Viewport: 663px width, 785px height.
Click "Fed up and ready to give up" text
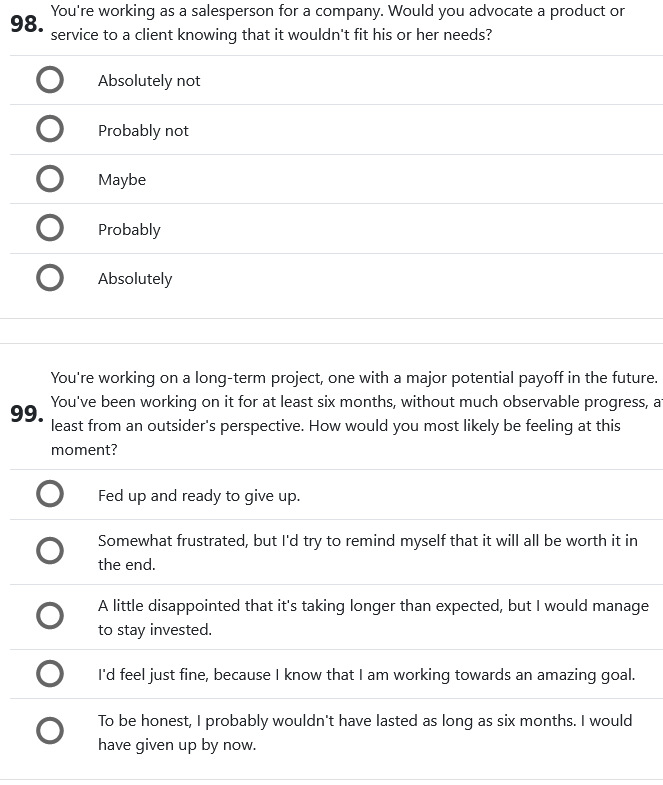pos(199,496)
